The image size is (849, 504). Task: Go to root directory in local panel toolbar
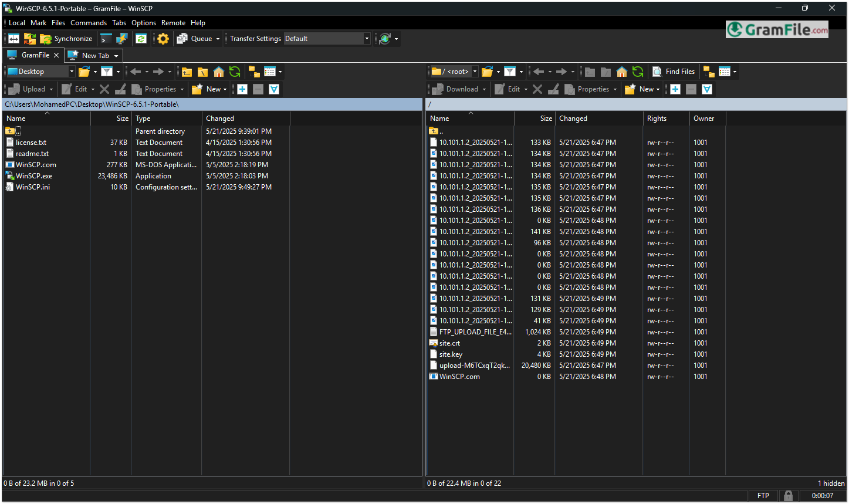[x=202, y=72]
